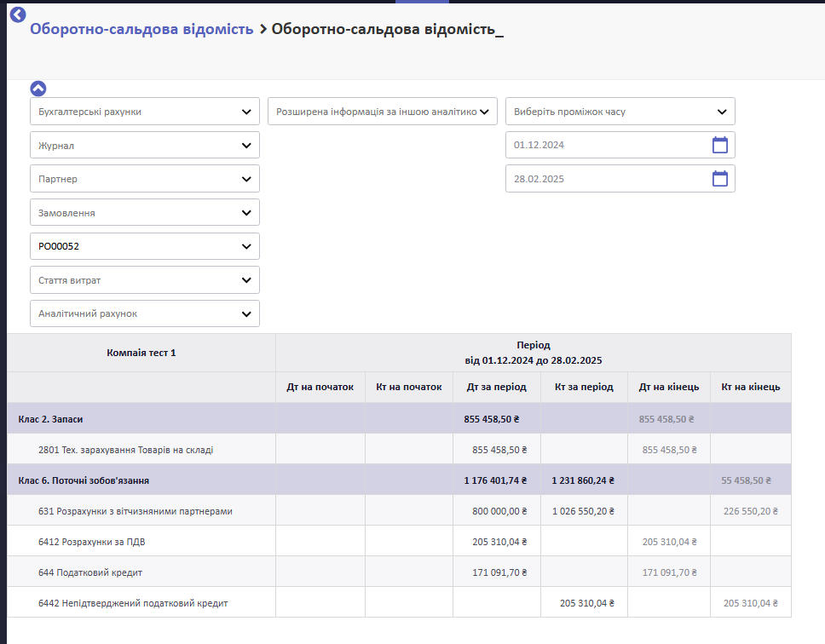Click the Компаія тест 1 header cell

coord(141,353)
